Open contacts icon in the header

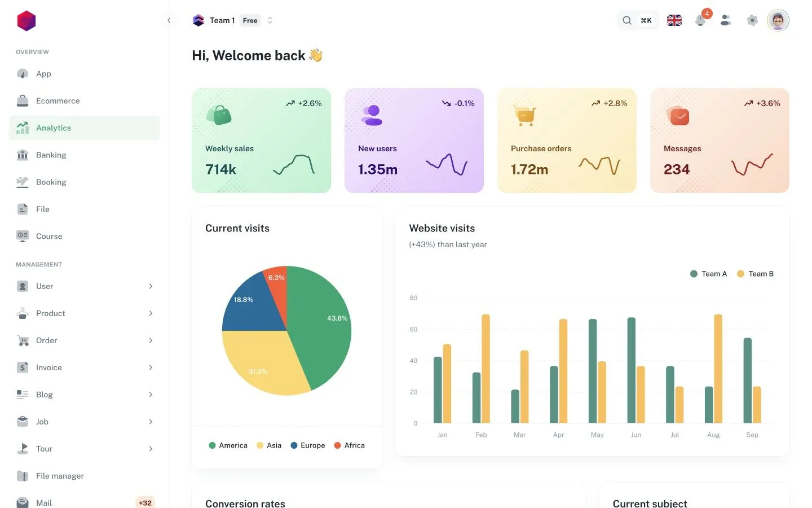[x=726, y=20]
